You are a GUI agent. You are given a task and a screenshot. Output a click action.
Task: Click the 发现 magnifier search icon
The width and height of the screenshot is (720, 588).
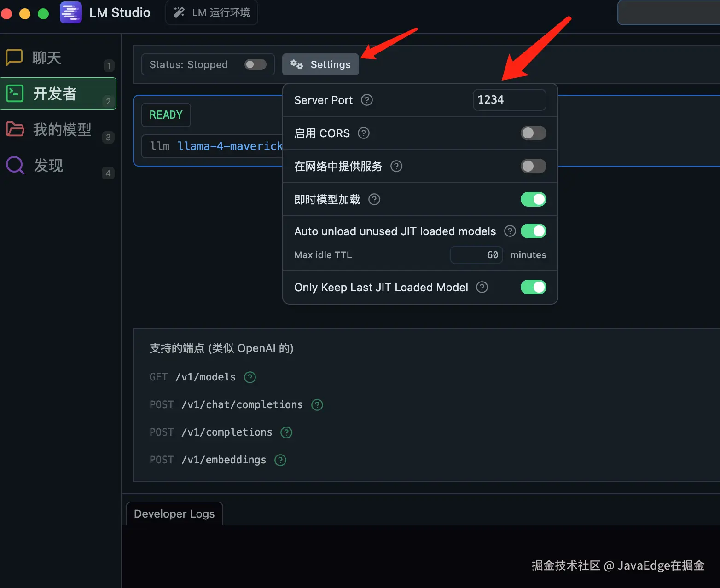coord(15,165)
